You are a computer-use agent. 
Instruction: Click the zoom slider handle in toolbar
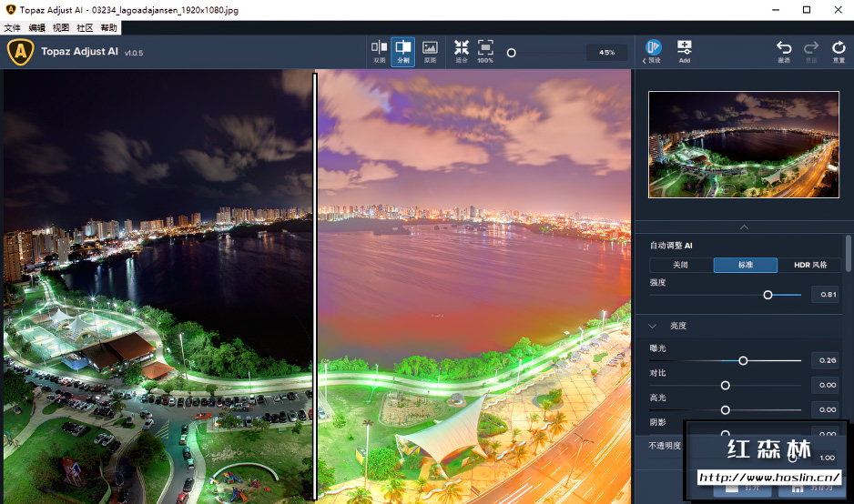pyautogui.click(x=511, y=53)
